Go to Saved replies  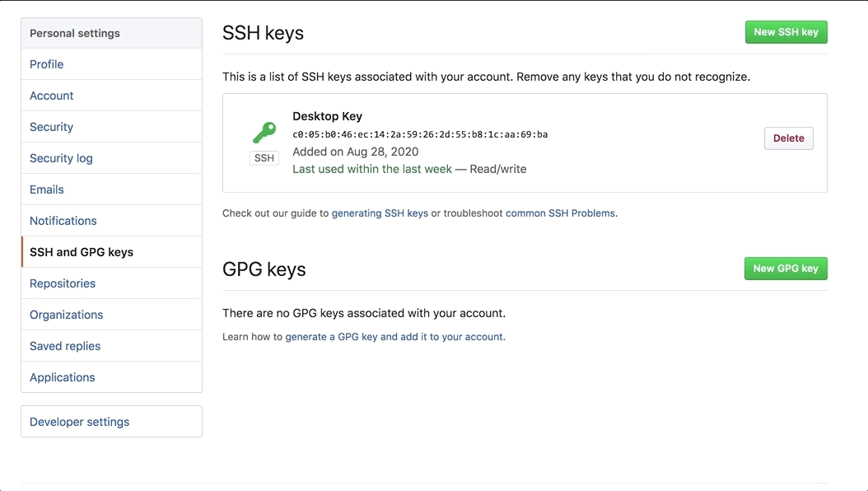pyautogui.click(x=65, y=346)
